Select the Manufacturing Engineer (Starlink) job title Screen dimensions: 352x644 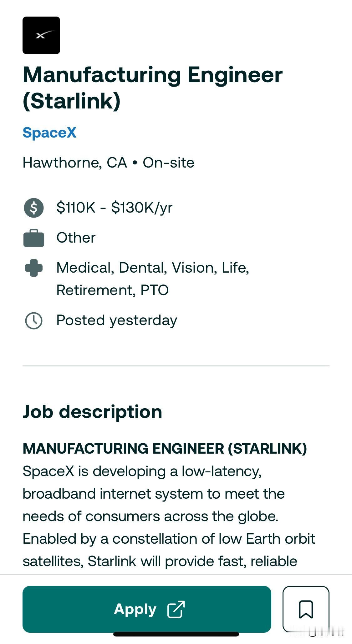[153, 88]
